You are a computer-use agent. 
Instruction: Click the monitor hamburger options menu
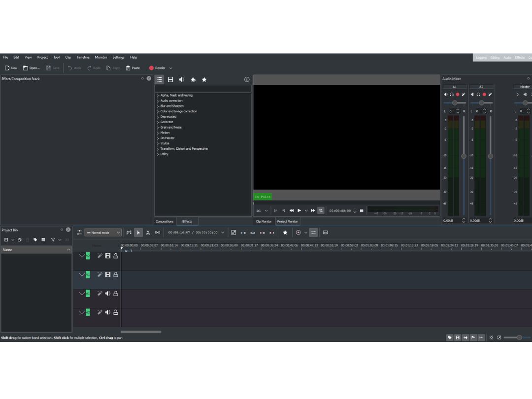point(362,210)
